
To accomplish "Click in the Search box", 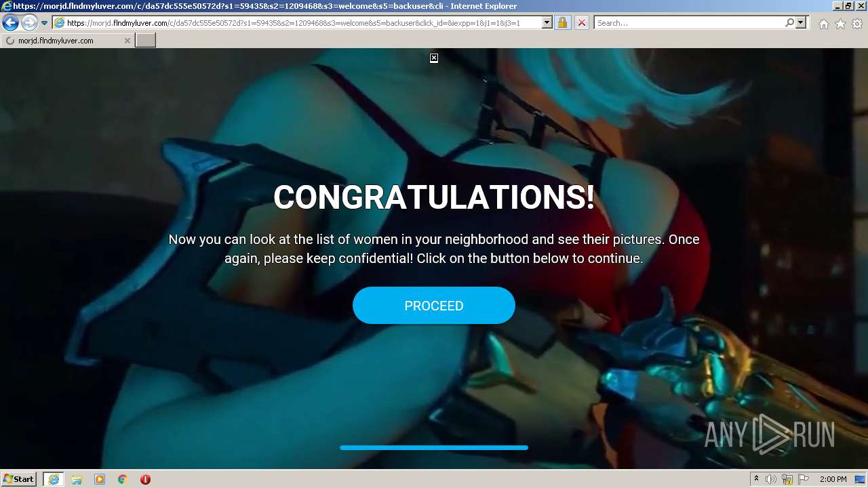I will click(690, 23).
